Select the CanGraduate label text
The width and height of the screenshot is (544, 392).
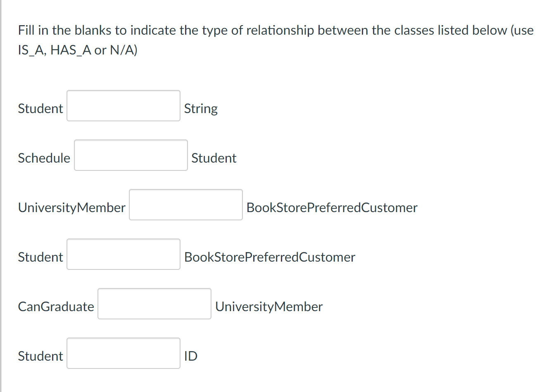56,307
